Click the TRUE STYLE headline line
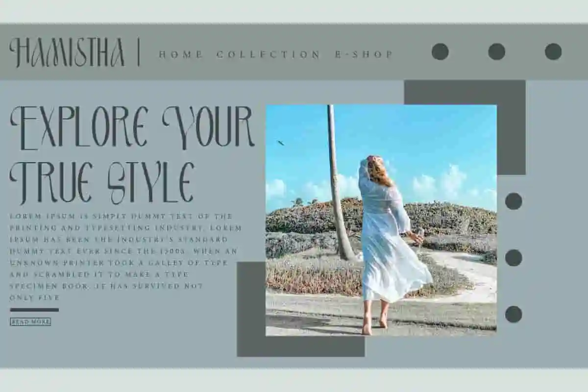588x392 pixels. pyautogui.click(x=102, y=183)
